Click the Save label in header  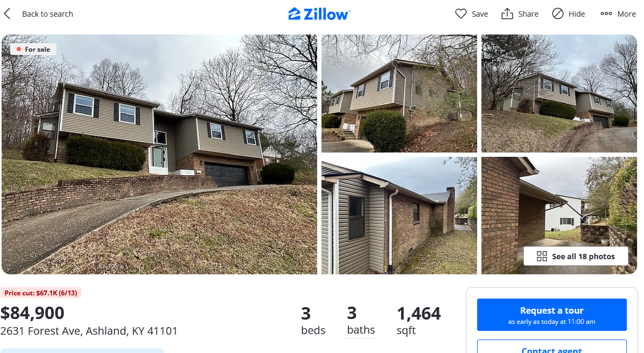(480, 14)
